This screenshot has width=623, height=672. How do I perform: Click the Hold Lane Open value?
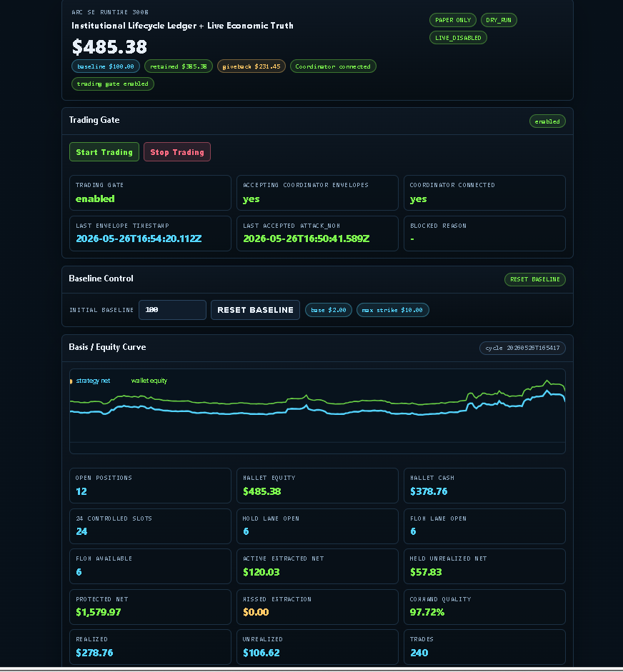(246, 531)
